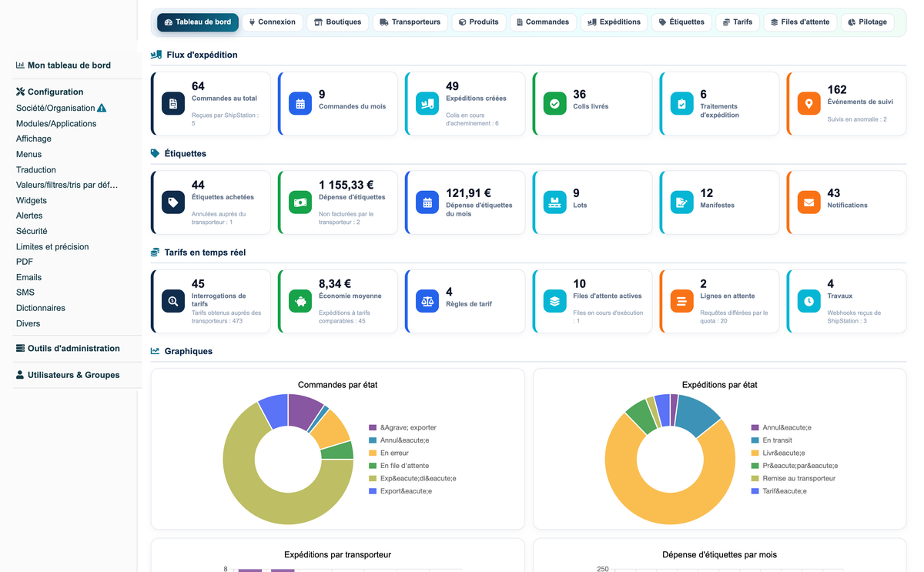Screen dimensions: 924x572
Task: Open the Files d'attente tab
Action: 800,22
